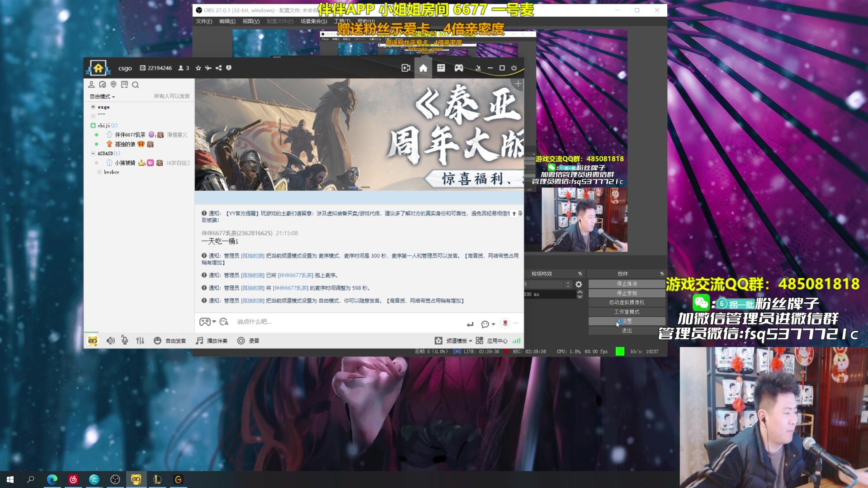
Task: Click the headset service icon above channel list
Action: tap(103, 84)
